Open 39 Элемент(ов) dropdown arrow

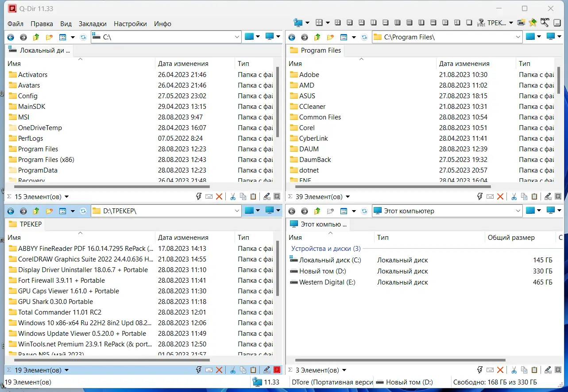pos(348,197)
